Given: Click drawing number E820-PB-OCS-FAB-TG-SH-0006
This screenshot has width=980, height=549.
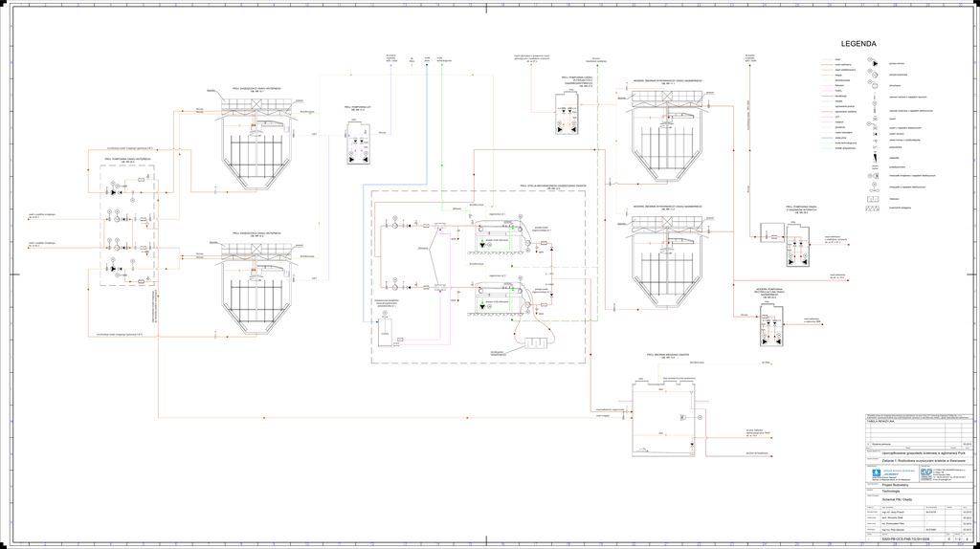Looking at the screenshot, I should tap(905, 538).
